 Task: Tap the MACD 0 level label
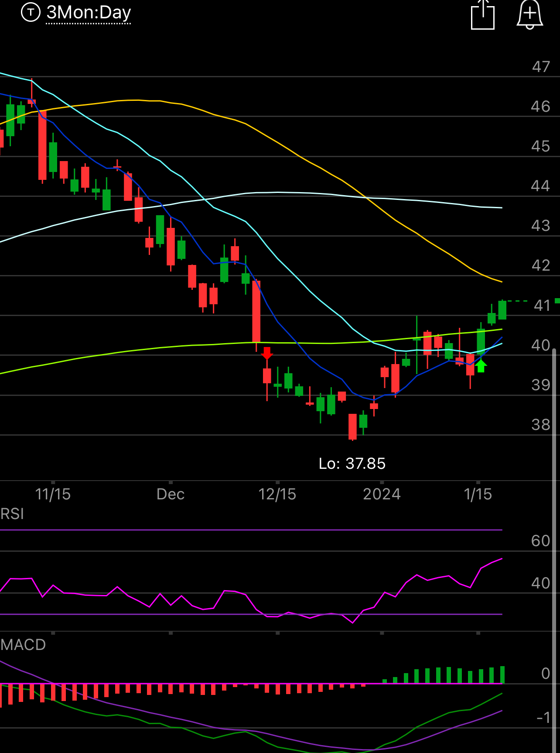[x=546, y=674]
